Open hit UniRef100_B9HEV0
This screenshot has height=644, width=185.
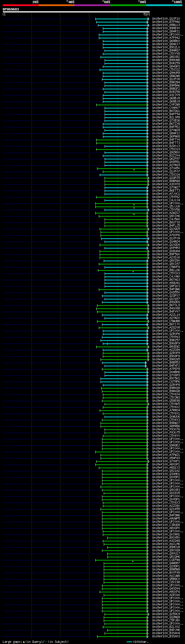[166, 28]
